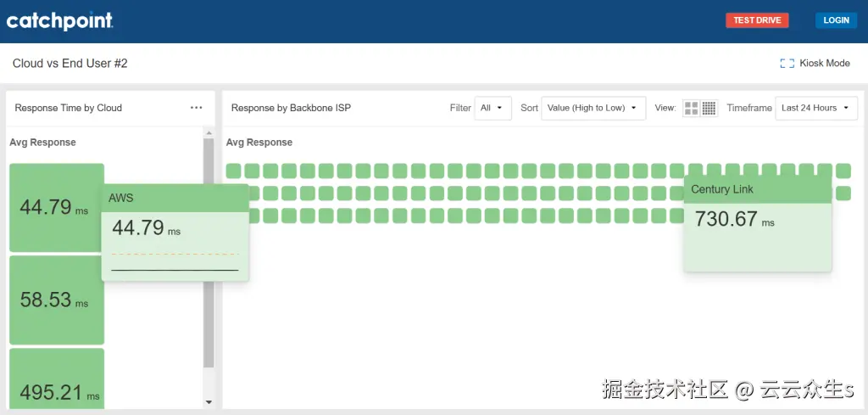Screen dimensions: 868x415
Task: Click the first ISP tile in top row
Action: click(234, 171)
